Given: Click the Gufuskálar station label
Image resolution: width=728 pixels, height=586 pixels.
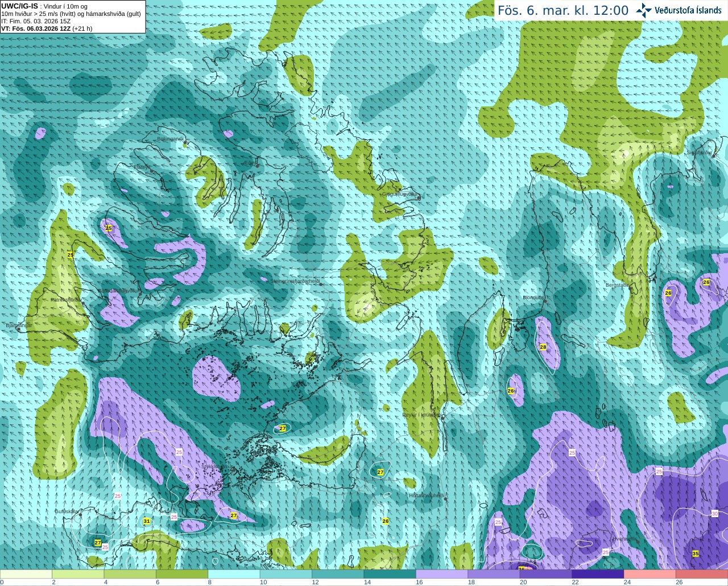Looking at the screenshot, I should point(67,511).
